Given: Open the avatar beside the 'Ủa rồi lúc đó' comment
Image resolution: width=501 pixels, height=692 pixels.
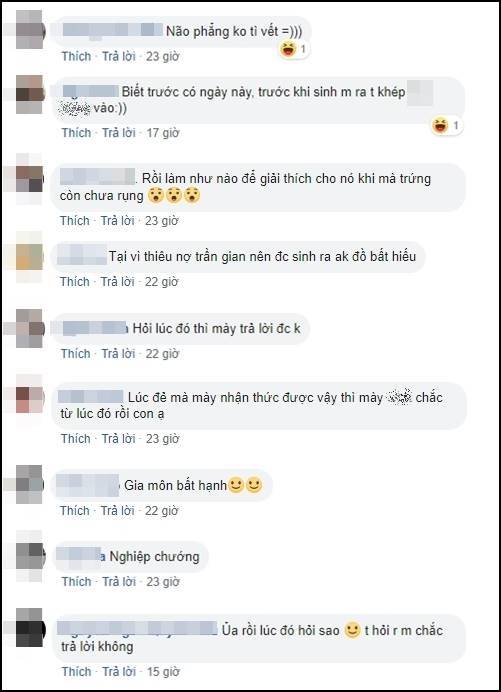Looking at the screenshot, I should [x=30, y=628].
